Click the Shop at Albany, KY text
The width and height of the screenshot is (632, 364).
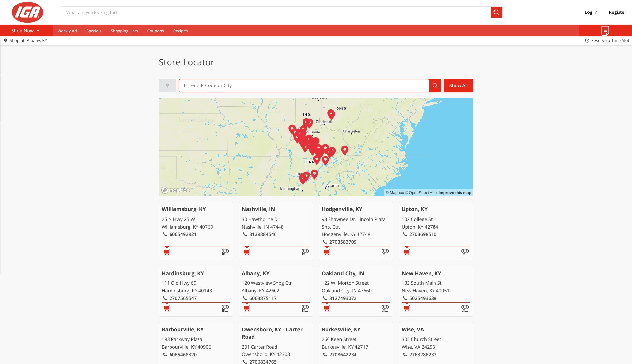[x=28, y=41]
